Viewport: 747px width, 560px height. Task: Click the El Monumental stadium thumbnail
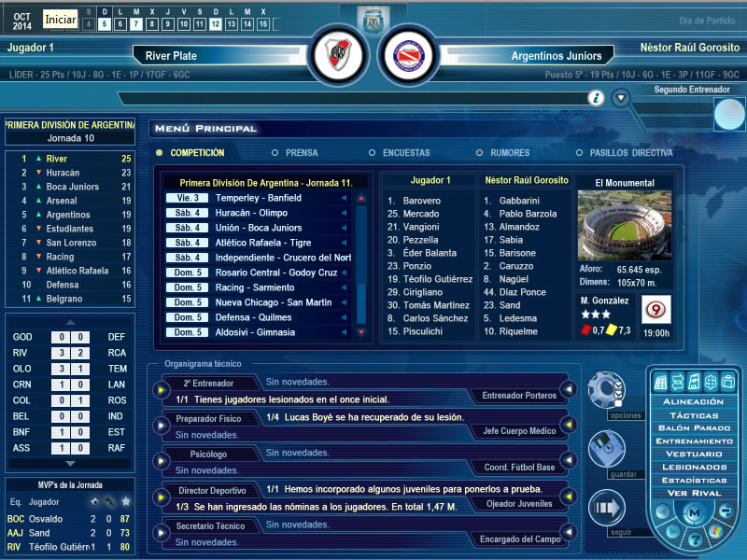coord(617,225)
